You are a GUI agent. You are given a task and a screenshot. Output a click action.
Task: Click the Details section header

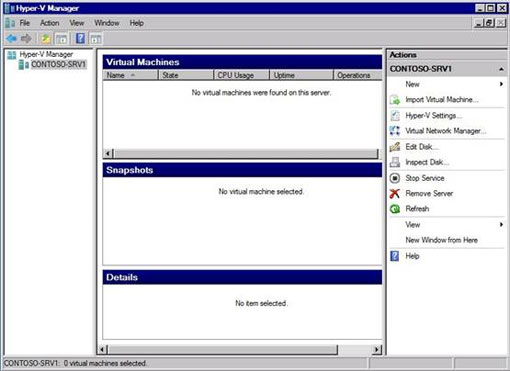(242, 277)
